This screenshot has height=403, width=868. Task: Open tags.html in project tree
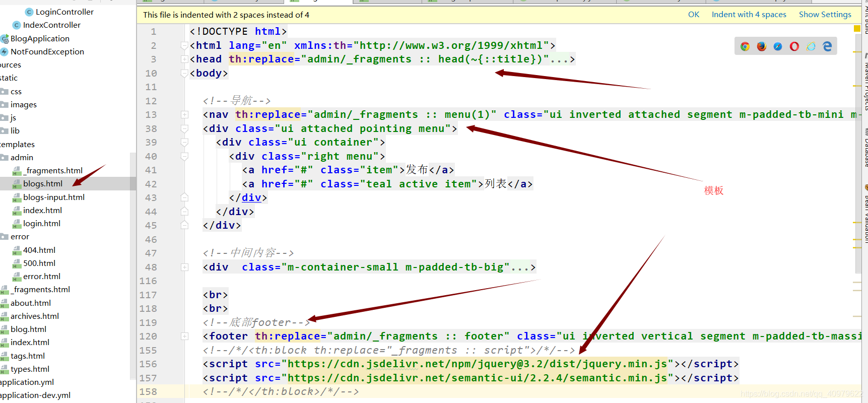[28, 356]
